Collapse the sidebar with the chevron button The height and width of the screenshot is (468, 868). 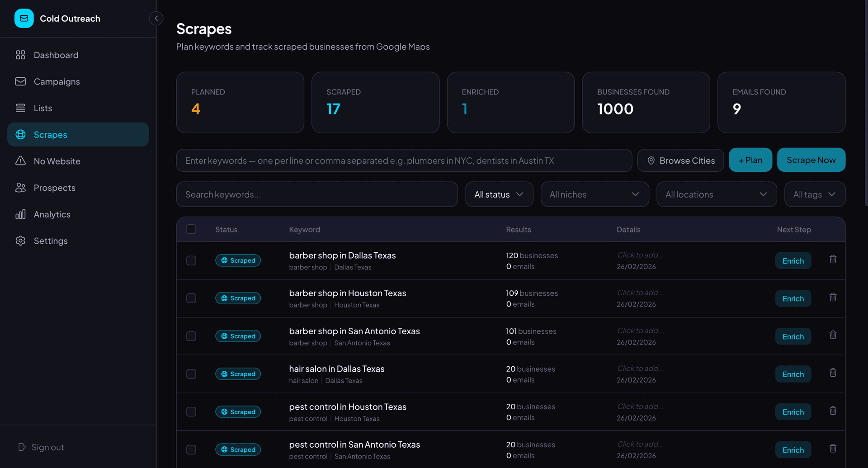[156, 19]
